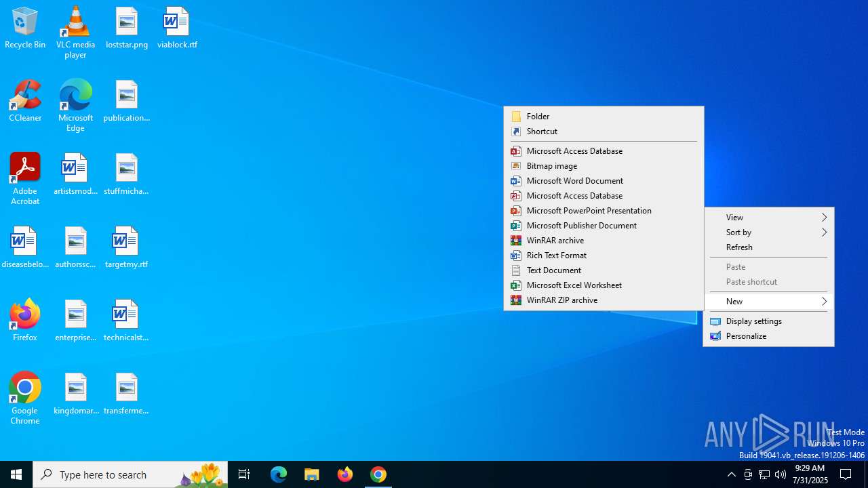This screenshot has height=488, width=868.
Task: Create a new Rich Text Format file
Action: (604, 256)
